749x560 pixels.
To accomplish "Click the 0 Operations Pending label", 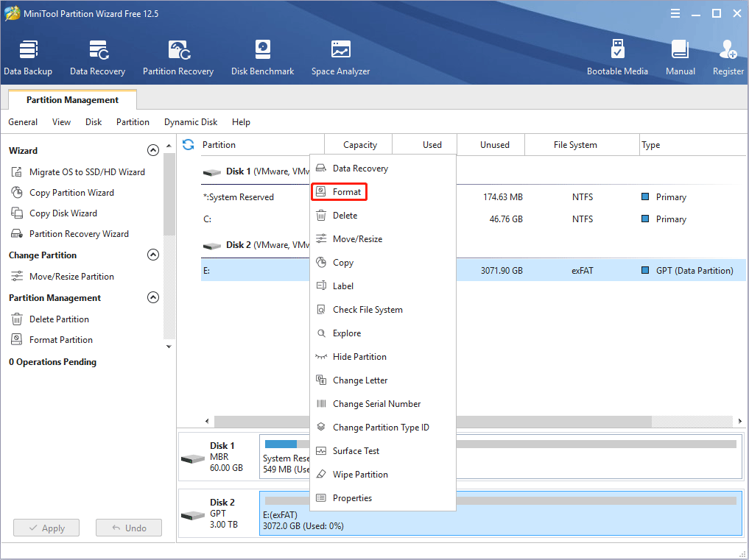I will pos(52,362).
